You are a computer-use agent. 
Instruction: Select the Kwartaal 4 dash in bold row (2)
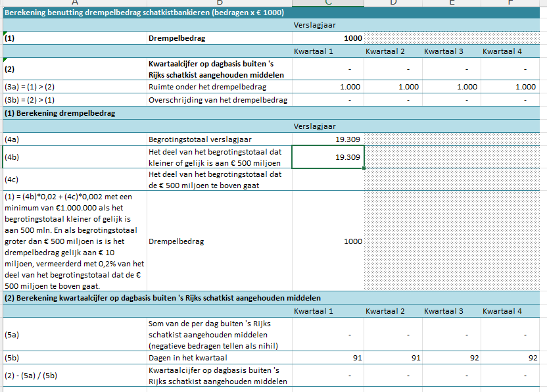click(510, 69)
